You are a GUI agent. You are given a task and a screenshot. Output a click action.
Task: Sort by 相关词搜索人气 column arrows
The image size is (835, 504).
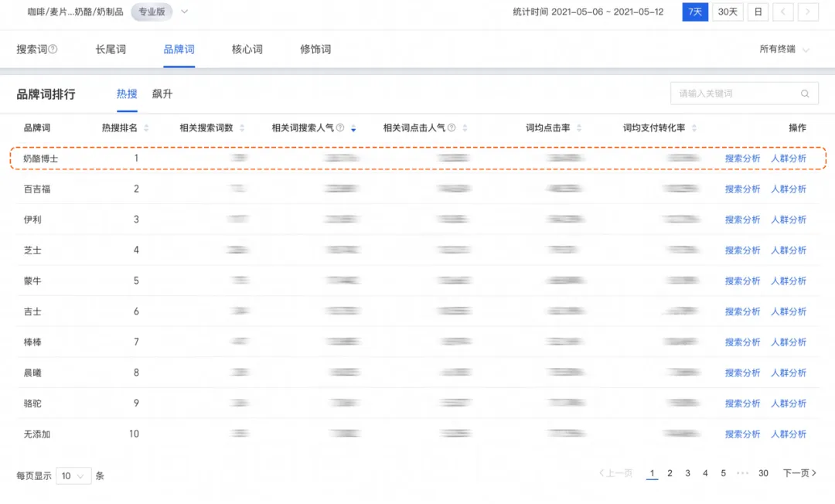[353, 128]
